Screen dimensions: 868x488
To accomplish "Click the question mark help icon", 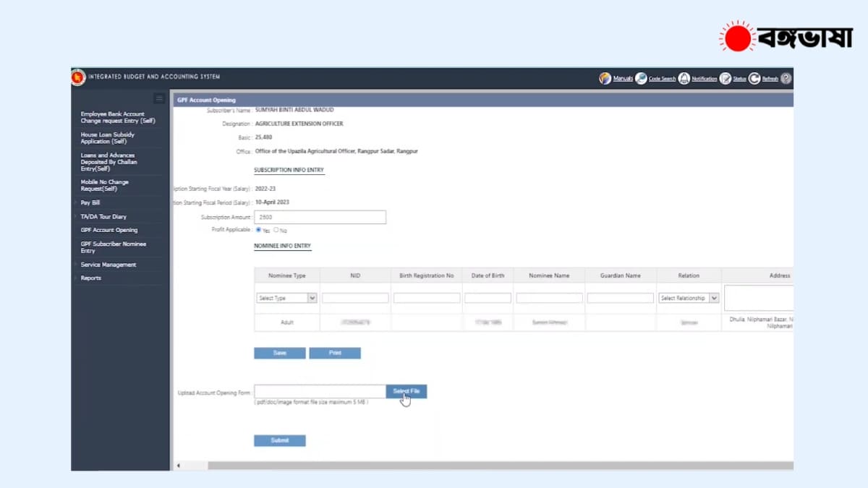I will coord(786,78).
